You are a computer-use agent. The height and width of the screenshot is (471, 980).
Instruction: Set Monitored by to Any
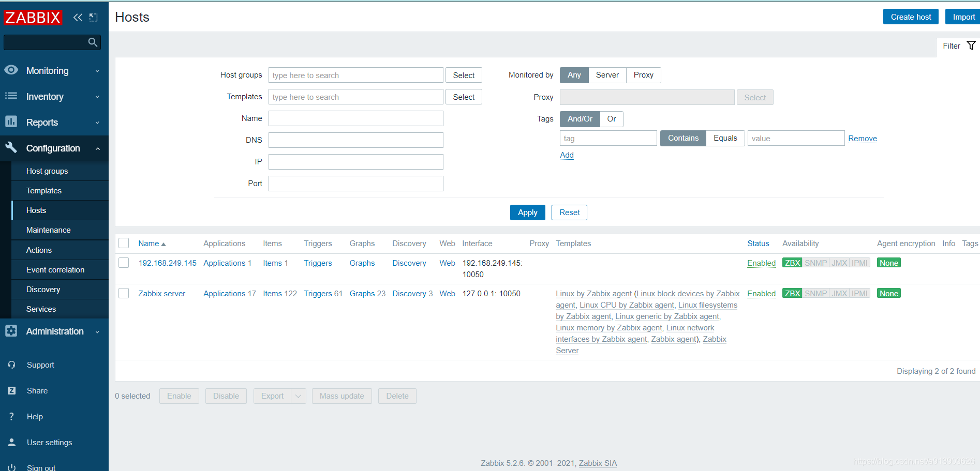(574, 75)
